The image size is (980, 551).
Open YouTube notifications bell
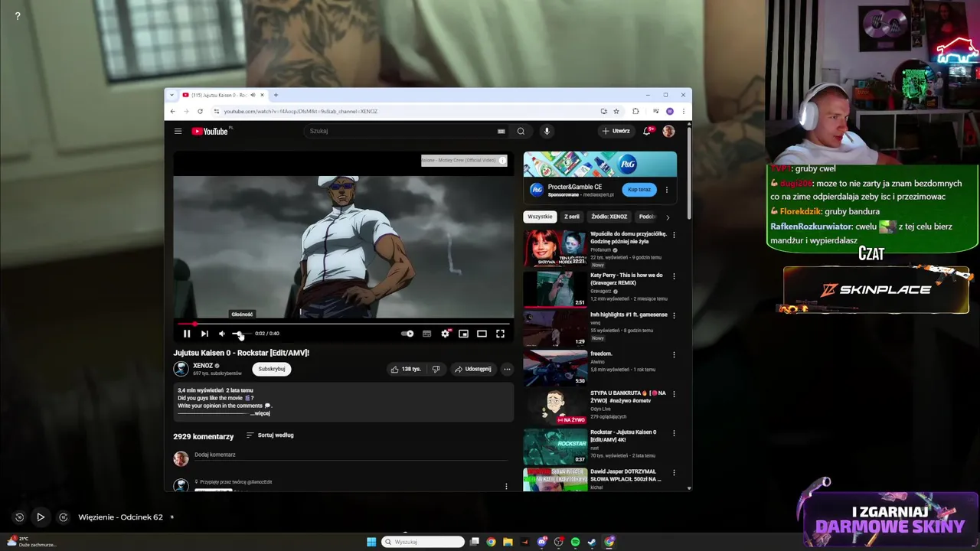pyautogui.click(x=648, y=131)
